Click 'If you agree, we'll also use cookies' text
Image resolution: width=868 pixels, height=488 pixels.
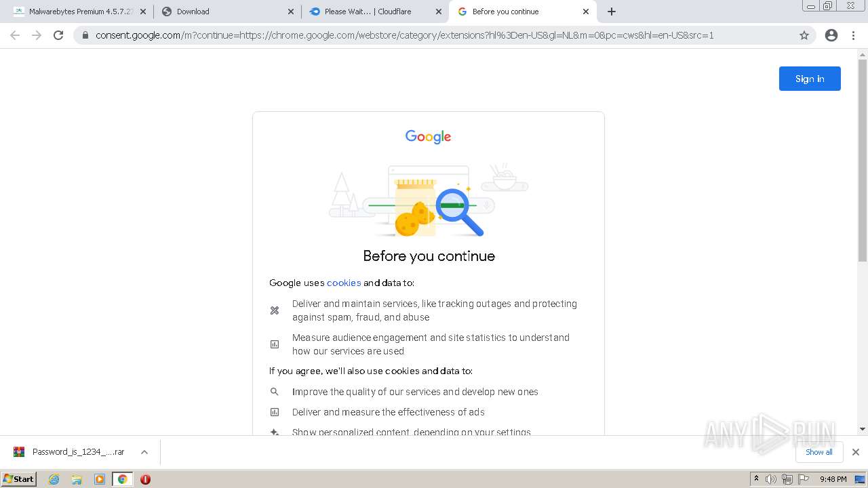[371, 371]
